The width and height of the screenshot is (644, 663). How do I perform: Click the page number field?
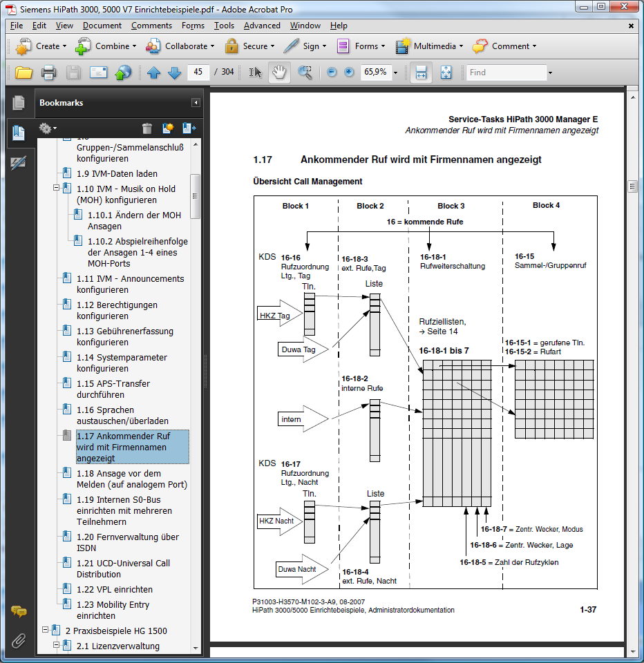(198, 73)
